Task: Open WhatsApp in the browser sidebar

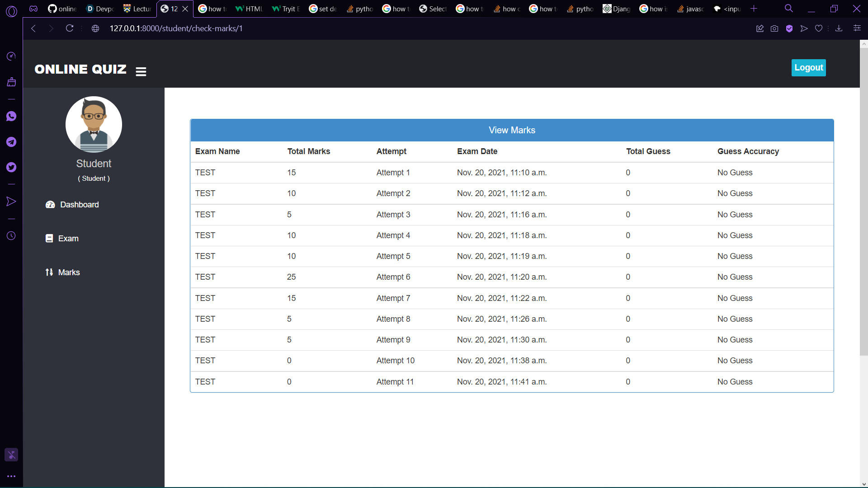Action: [11, 117]
